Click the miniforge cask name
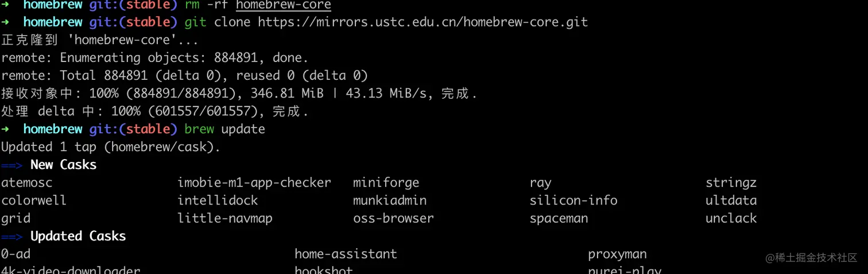This screenshot has width=868, height=274. [386, 183]
